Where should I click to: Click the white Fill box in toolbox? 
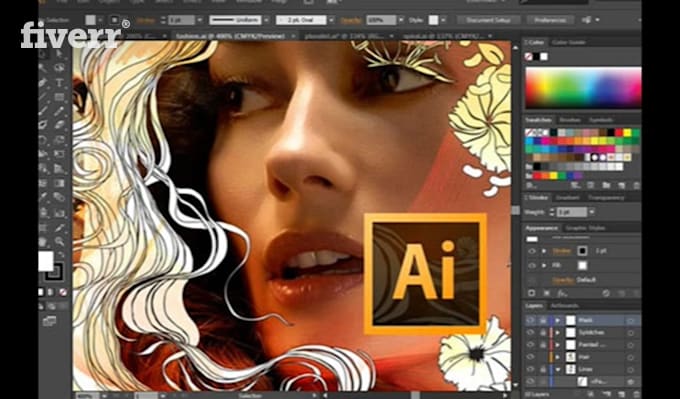pyautogui.click(x=46, y=261)
